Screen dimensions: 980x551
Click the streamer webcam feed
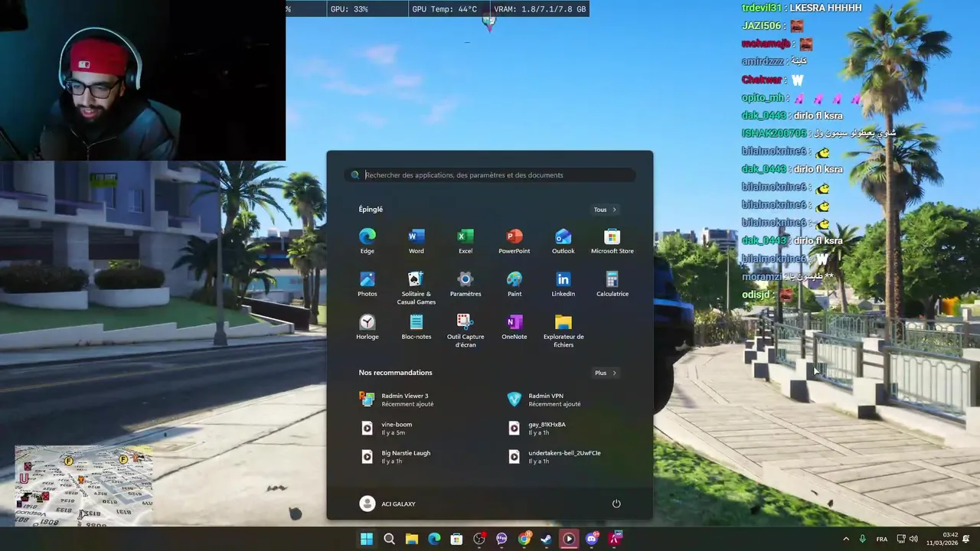pyautogui.click(x=142, y=80)
